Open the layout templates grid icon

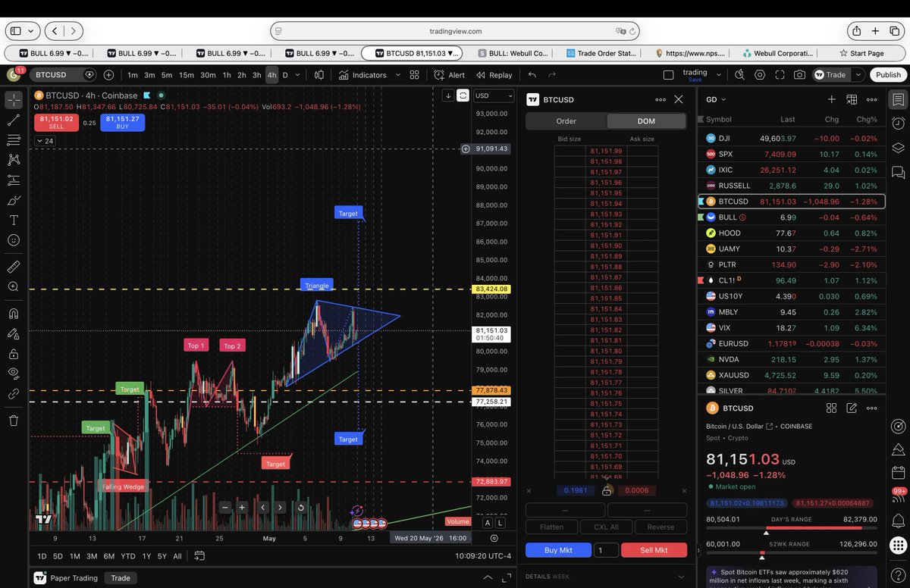click(x=414, y=75)
